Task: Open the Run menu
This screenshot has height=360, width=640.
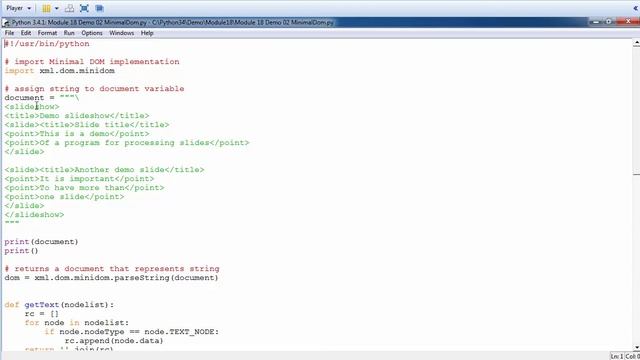Action: (69, 33)
